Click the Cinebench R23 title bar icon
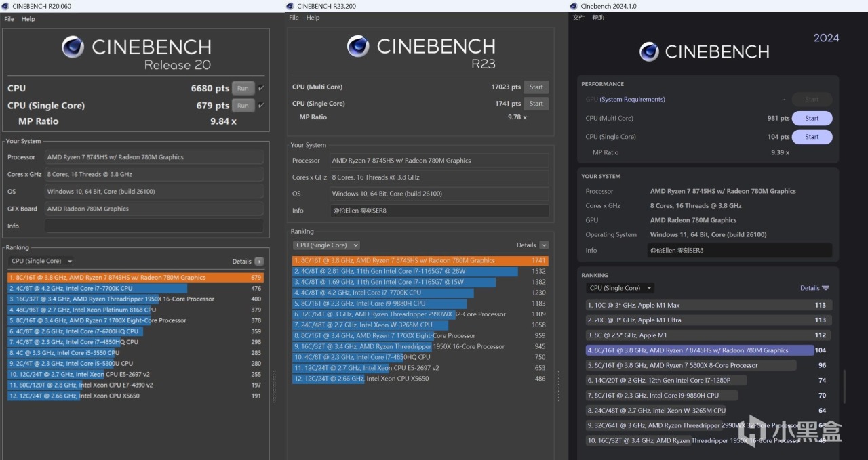868x460 pixels. [x=290, y=6]
